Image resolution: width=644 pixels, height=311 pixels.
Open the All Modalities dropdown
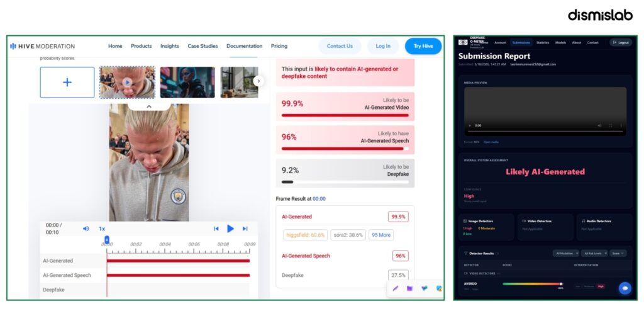coord(565,254)
